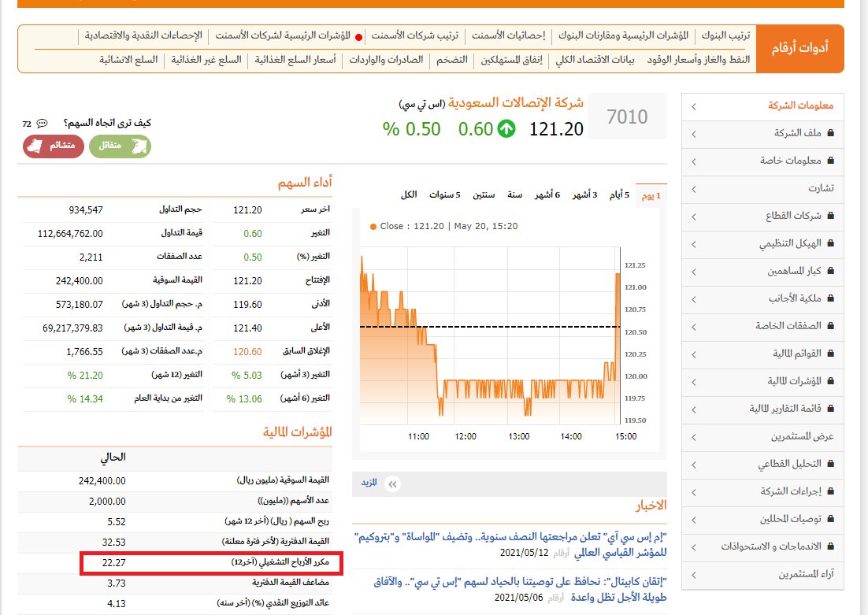Screen dimensions: 868x615
Task: Open النفط والغاز وأسعار الوقود link
Action: click(x=699, y=60)
